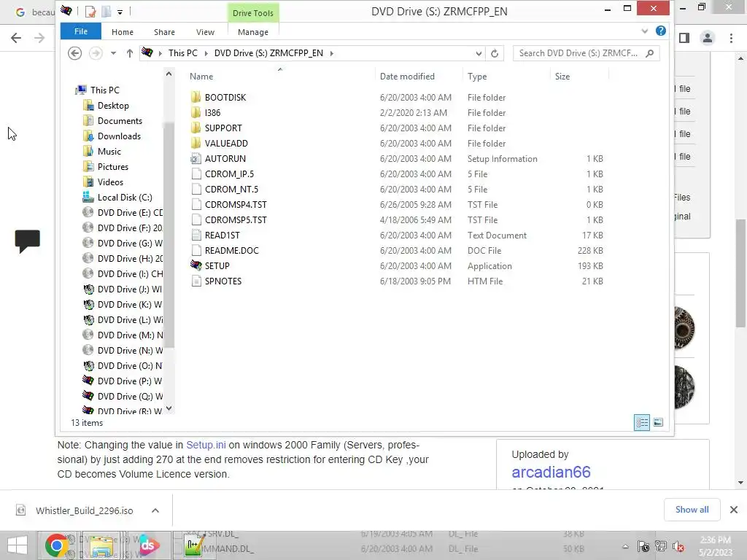Open Explorer Help question mark icon

point(661,31)
